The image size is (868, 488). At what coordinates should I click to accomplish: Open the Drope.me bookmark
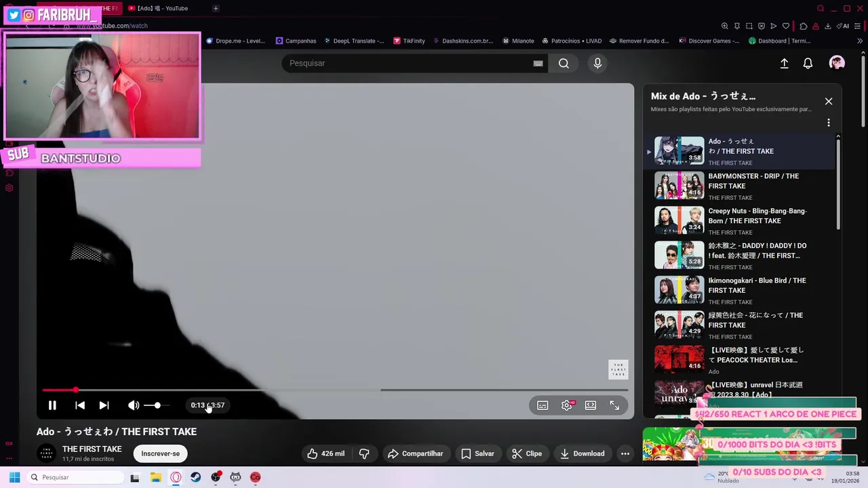pos(235,41)
